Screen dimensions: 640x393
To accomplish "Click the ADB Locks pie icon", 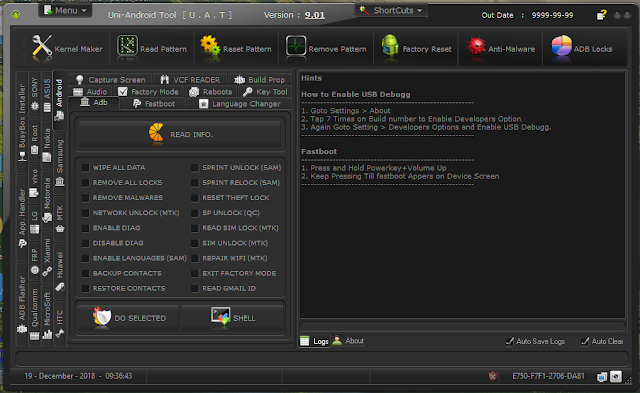I will click(562, 45).
